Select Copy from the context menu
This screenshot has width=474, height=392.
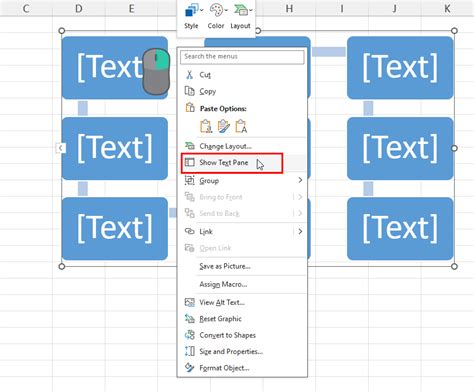pyautogui.click(x=242, y=91)
